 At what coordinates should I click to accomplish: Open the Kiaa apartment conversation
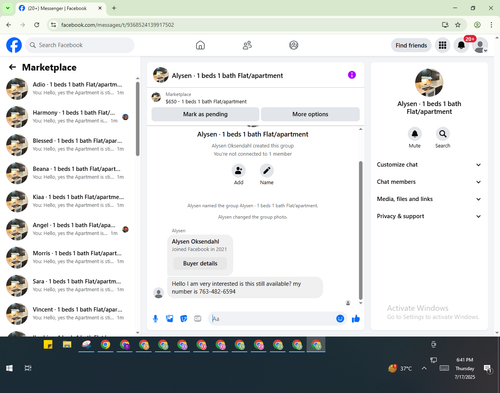[x=68, y=201]
